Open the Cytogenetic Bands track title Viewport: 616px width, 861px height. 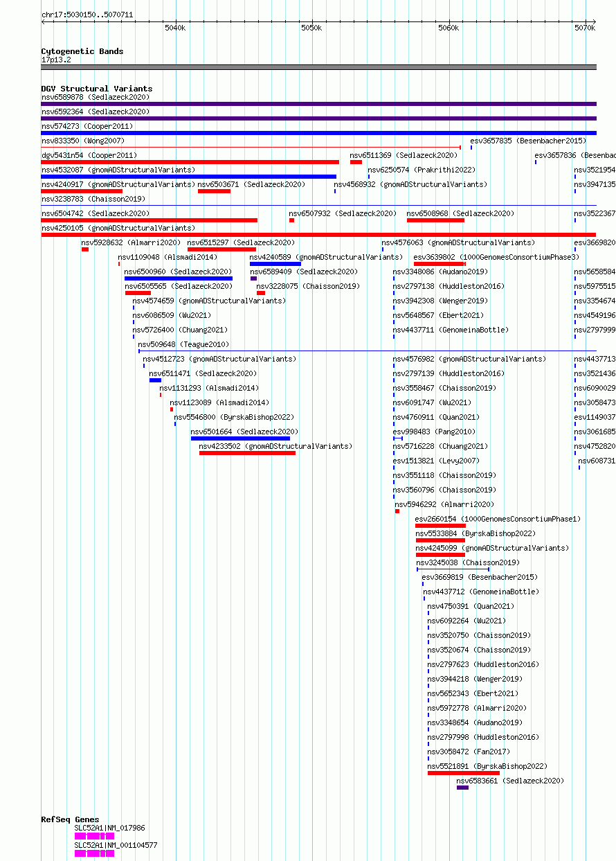click(x=82, y=51)
